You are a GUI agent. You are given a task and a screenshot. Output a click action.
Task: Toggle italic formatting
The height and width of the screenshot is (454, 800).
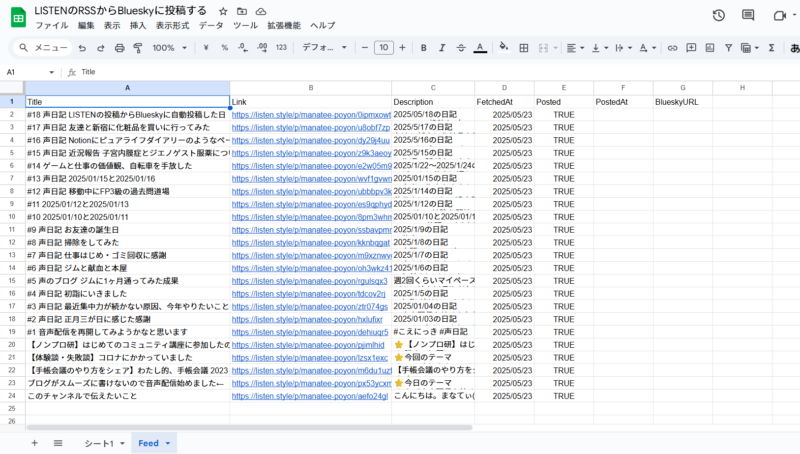[442, 47]
